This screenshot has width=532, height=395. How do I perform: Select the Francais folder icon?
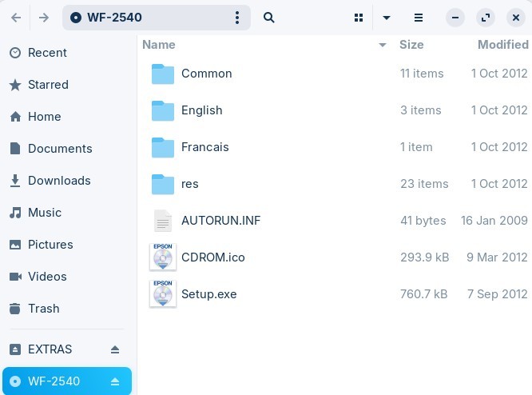[163, 147]
